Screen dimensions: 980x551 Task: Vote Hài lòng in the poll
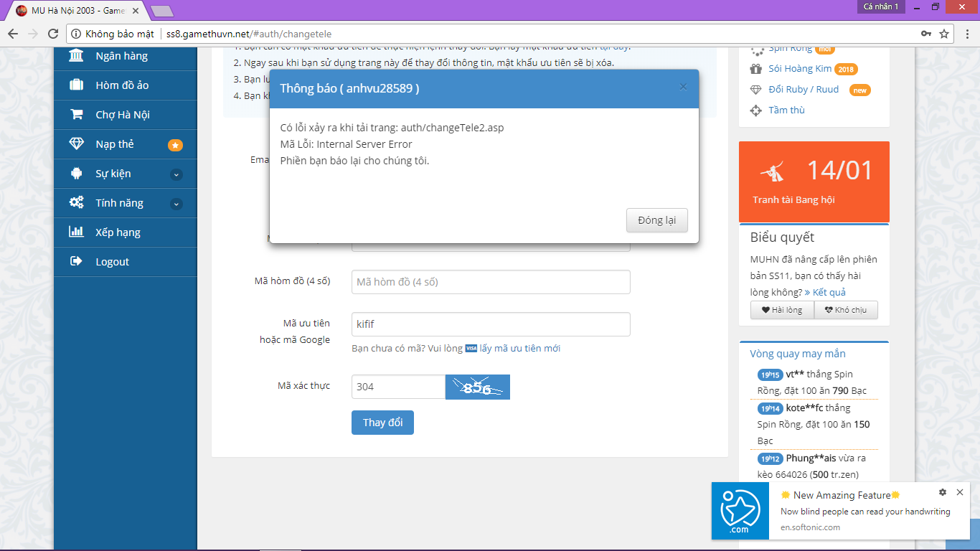tap(782, 310)
